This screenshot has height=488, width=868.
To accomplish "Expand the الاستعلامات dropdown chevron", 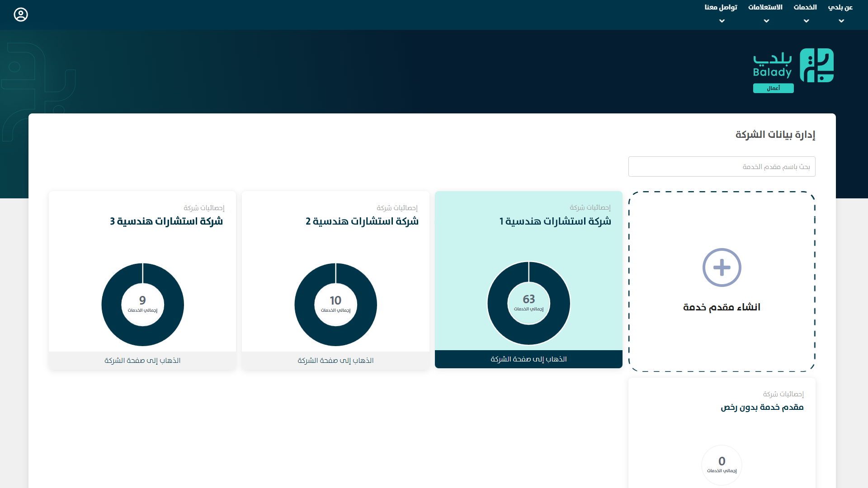I will point(766,21).
